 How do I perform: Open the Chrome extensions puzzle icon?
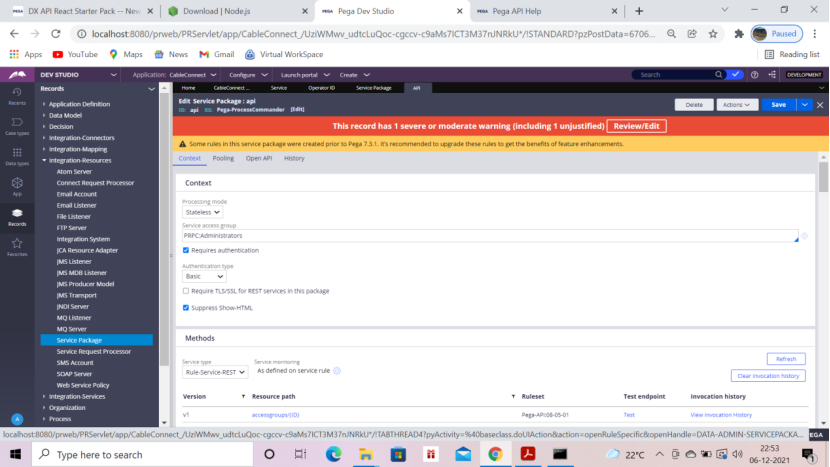[x=738, y=34]
